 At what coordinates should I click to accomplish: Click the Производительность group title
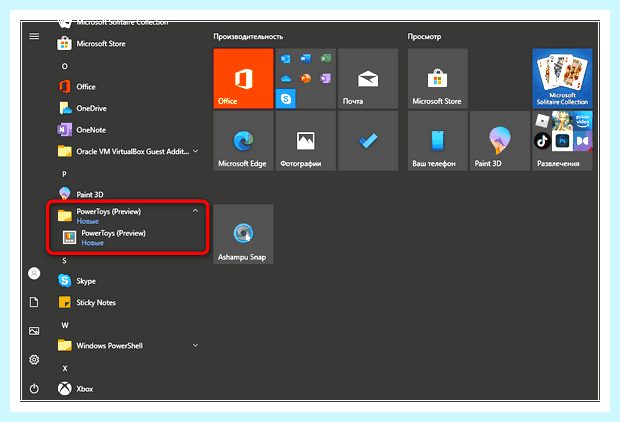248,36
